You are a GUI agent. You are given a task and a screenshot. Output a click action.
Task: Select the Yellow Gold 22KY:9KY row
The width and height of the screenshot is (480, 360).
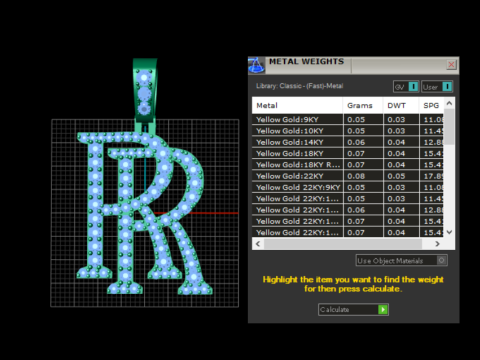tap(348, 188)
